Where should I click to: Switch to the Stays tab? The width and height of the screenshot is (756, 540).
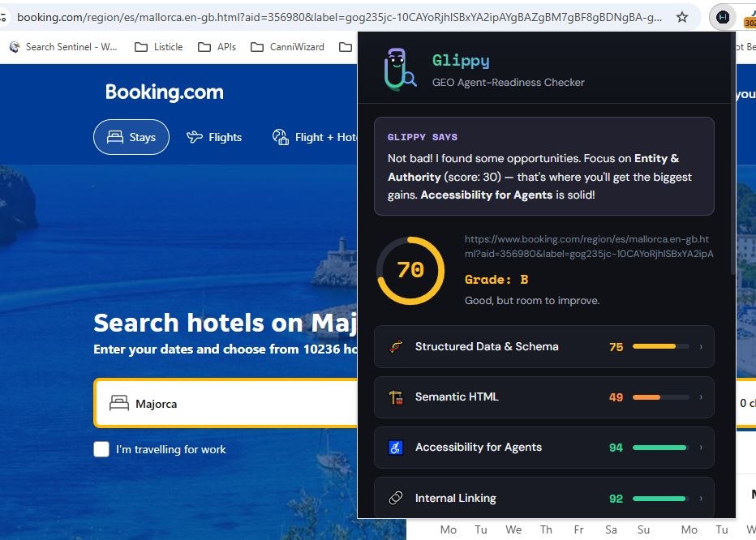[x=131, y=137]
